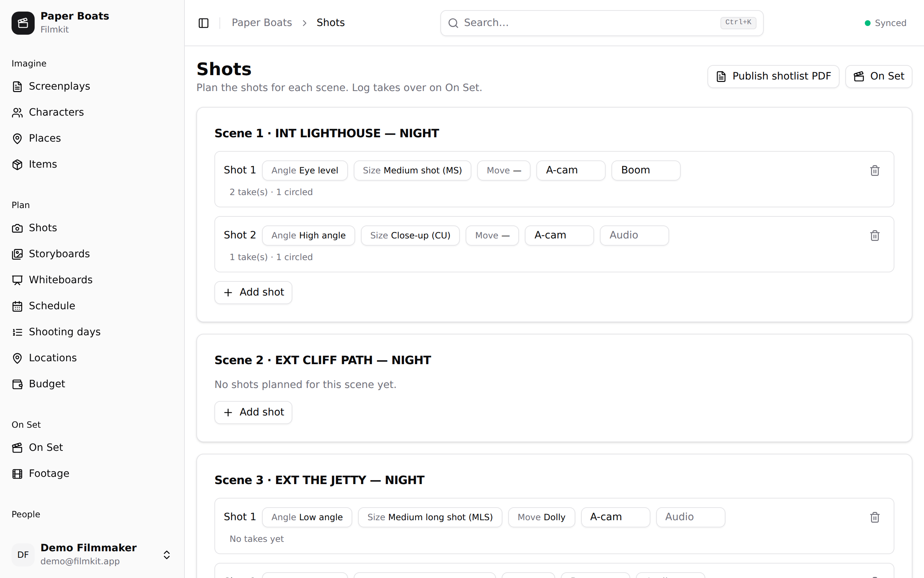
Task: Open Size Medium shot (MS) dropdown
Action: coord(412,171)
